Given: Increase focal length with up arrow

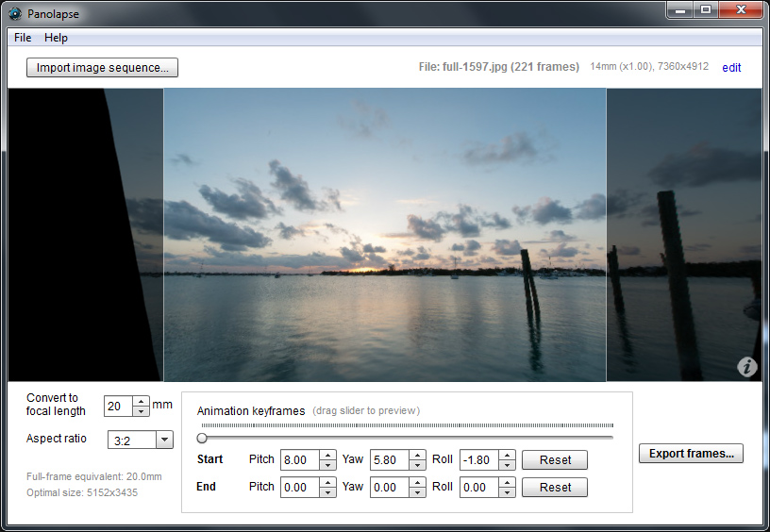Looking at the screenshot, I should click(x=141, y=401).
